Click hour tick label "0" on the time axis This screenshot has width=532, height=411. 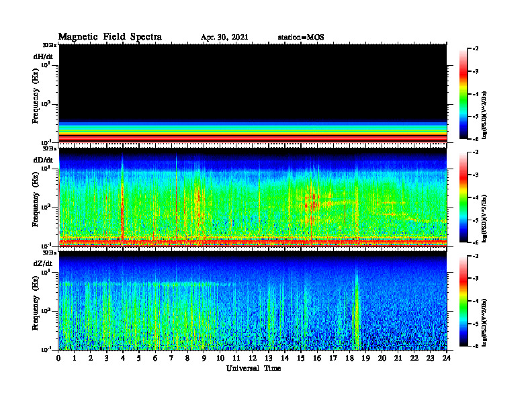pyautogui.click(x=58, y=358)
